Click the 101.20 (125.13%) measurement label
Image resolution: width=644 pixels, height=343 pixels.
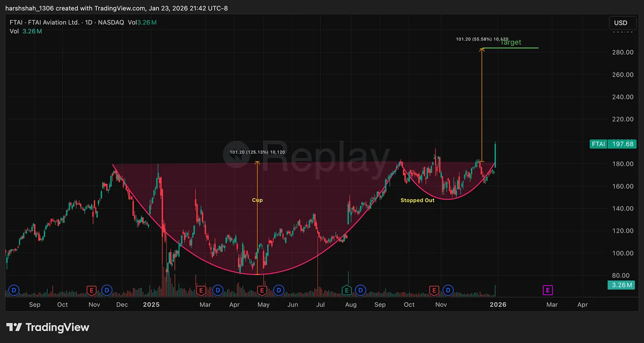tap(258, 152)
